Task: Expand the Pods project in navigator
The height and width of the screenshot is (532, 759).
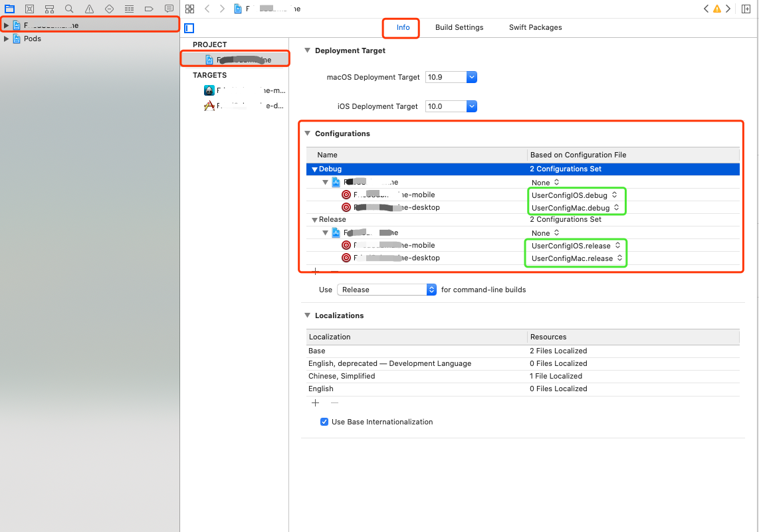Action: coord(6,39)
